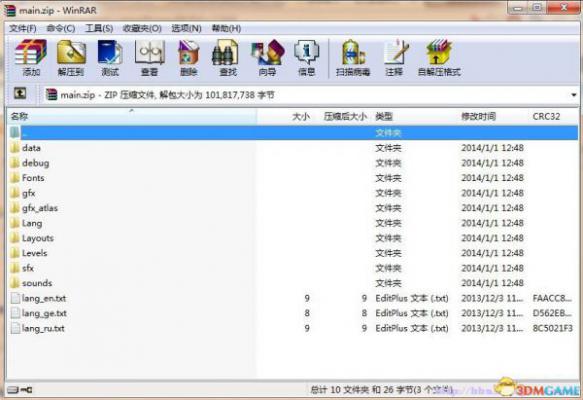The image size is (583, 400).
Task: Click the archive icon in address bar
Action: point(52,95)
